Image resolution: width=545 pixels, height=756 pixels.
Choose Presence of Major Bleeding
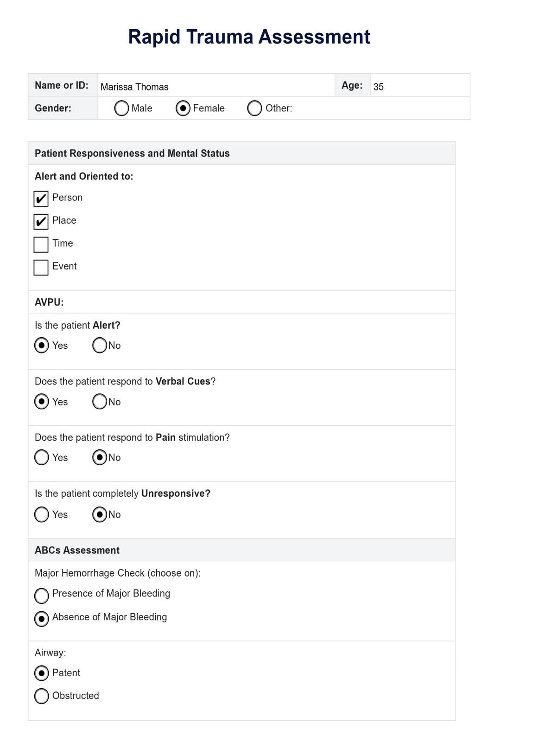42,596
